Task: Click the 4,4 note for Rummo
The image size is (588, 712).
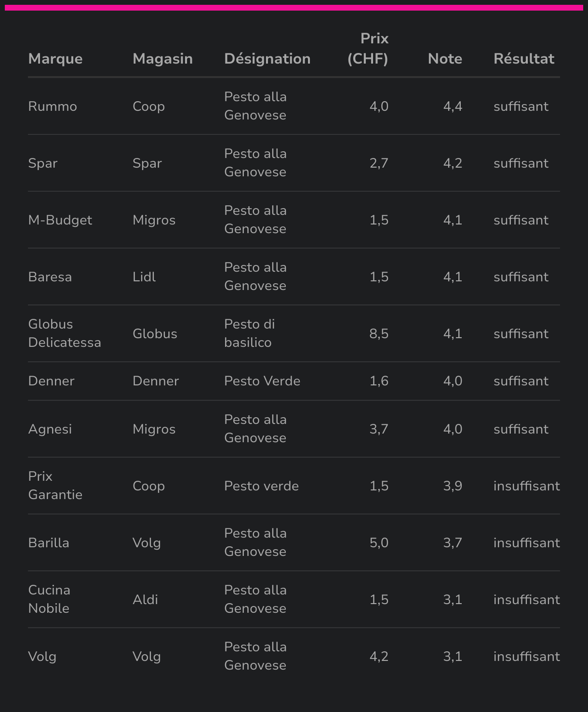Action: pyautogui.click(x=453, y=106)
